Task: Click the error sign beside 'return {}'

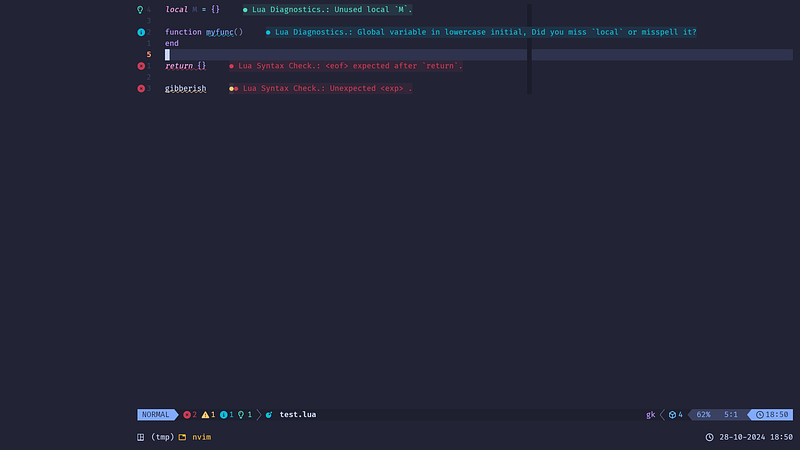Action: (141, 66)
